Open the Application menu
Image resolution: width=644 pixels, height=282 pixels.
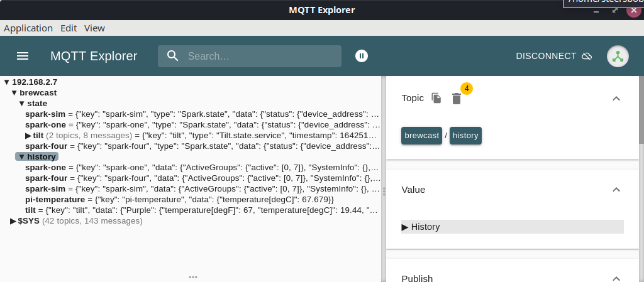(x=28, y=28)
